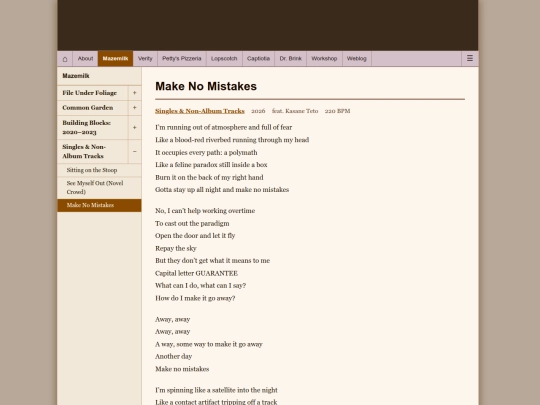Open the About tab

click(x=85, y=59)
